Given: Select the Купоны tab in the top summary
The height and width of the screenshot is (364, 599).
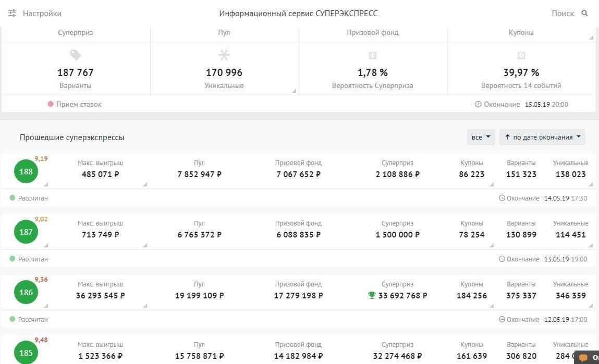Looking at the screenshot, I should click(x=521, y=32).
